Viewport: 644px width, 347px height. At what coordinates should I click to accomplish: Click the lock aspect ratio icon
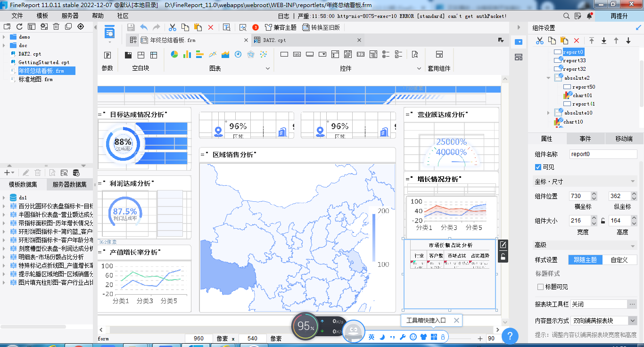click(x=603, y=221)
